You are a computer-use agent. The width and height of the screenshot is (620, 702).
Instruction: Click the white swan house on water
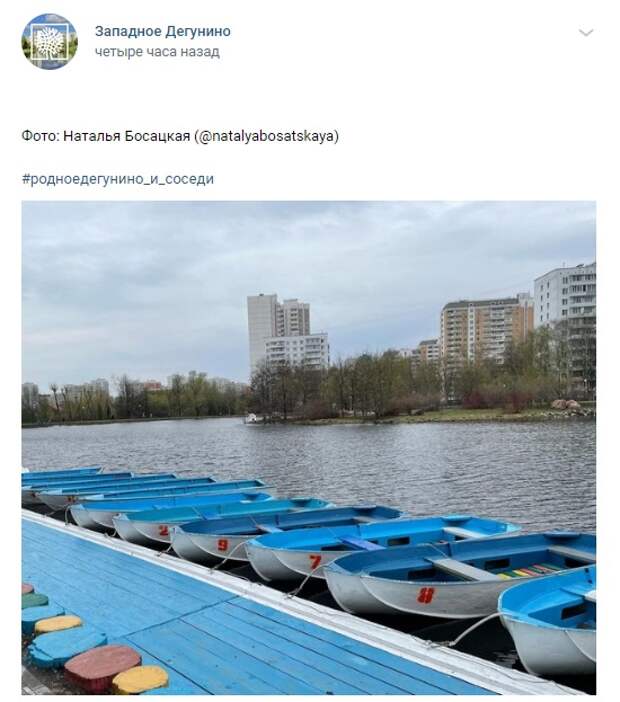click(x=252, y=419)
